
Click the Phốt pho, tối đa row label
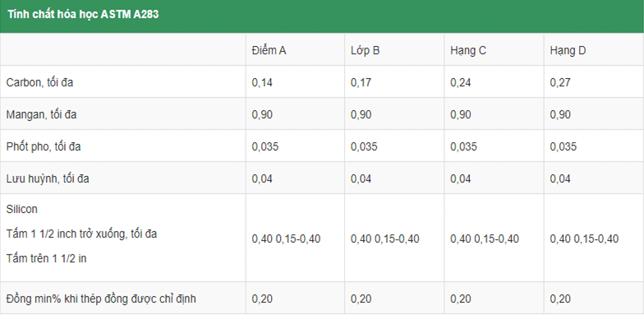pos(44,146)
